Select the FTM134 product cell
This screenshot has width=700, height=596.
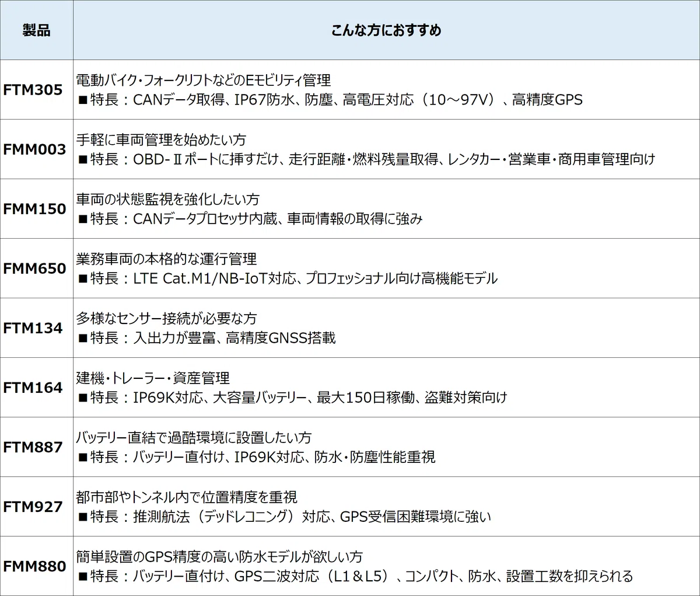coord(37,328)
